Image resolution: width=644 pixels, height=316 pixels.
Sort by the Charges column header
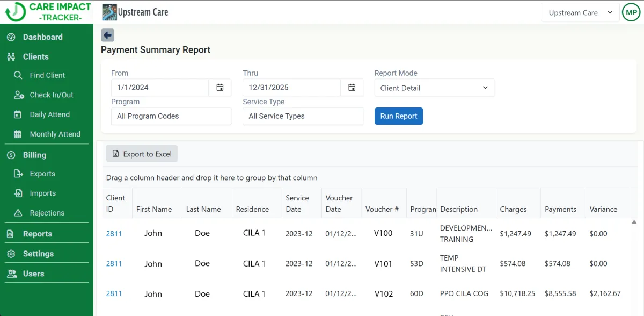coord(513,209)
